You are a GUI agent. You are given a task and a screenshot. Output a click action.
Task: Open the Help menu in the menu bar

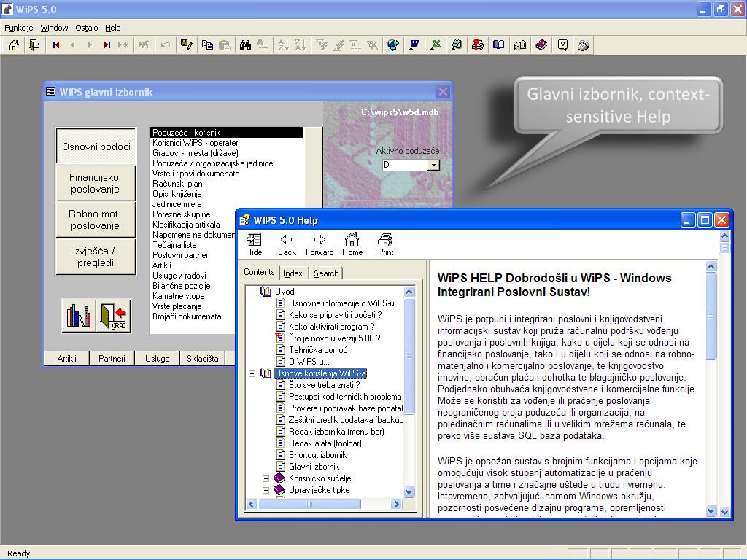coord(113,28)
